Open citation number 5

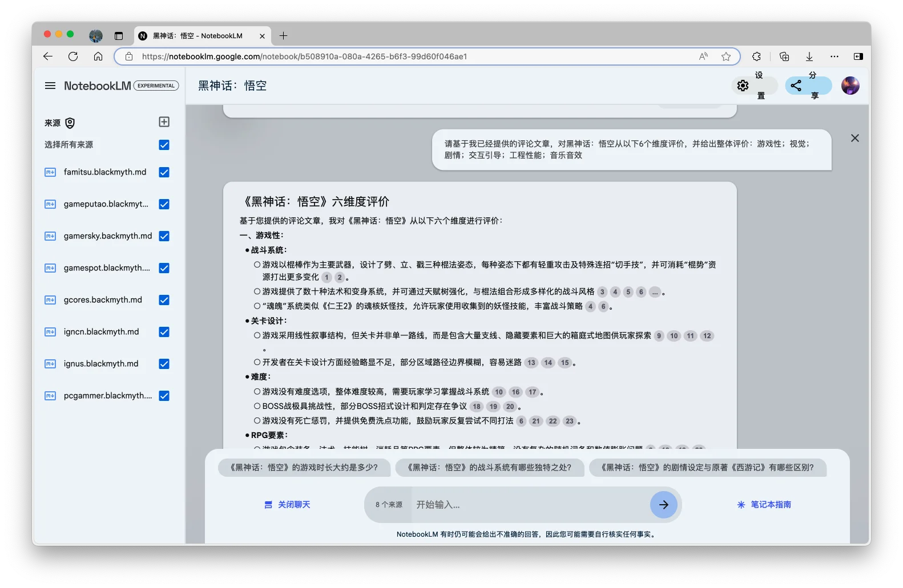[x=628, y=292]
